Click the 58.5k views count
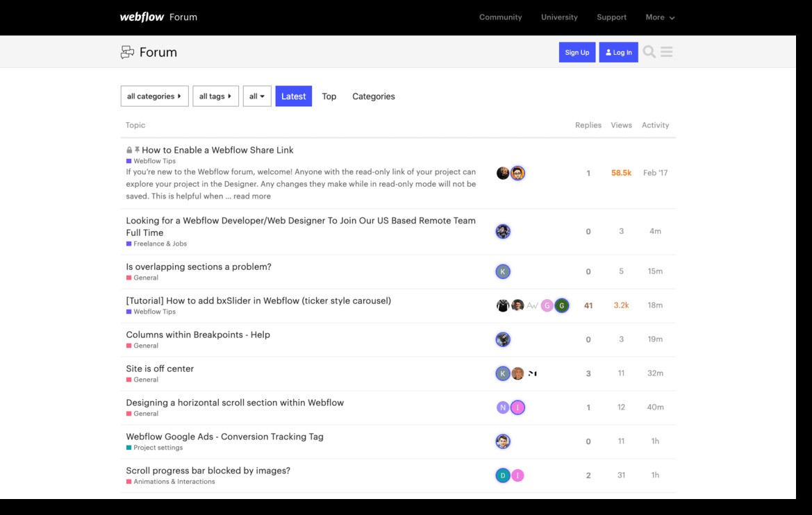Image resolution: width=812 pixels, height=515 pixels. coord(621,173)
